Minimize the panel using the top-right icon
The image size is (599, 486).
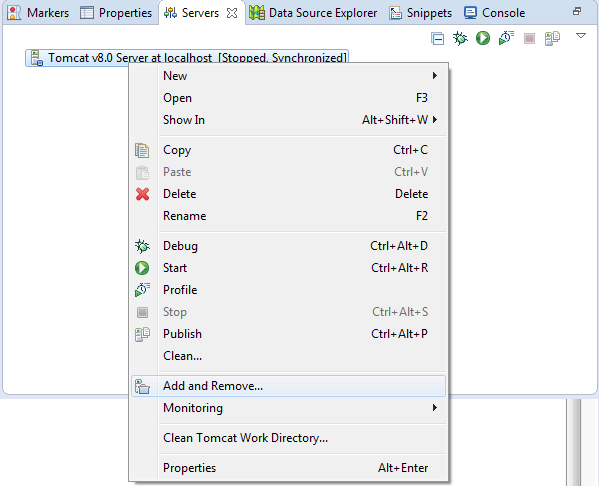click(x=577, y=11)
